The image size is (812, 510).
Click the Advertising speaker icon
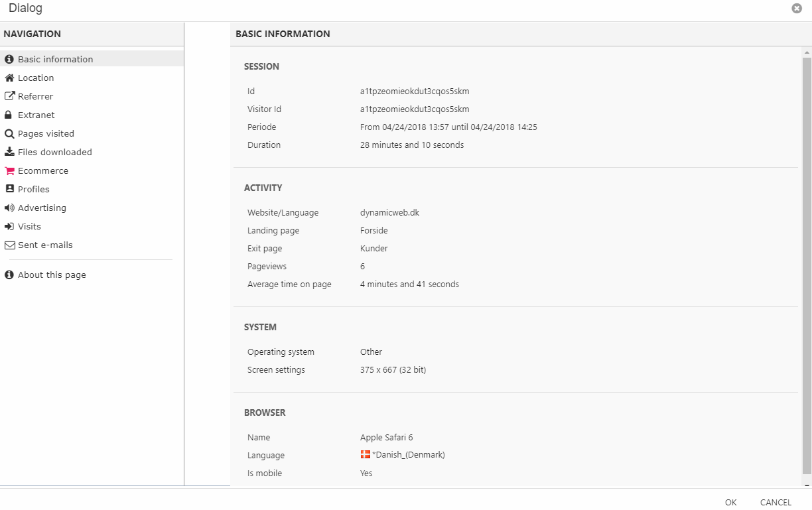pos(9,208)
